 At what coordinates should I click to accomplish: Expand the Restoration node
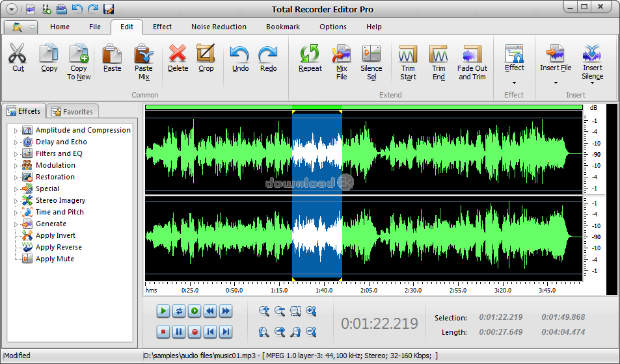click(x=16, y=177)
